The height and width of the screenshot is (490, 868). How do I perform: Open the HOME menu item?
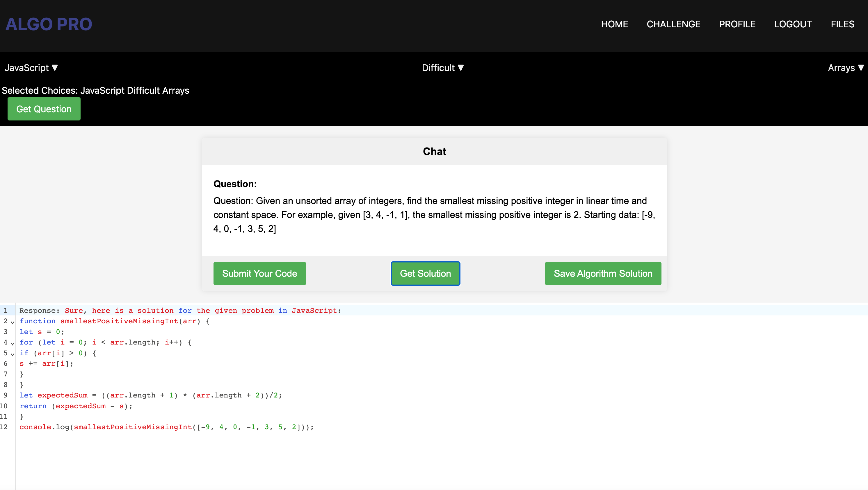tap(614, 24)
